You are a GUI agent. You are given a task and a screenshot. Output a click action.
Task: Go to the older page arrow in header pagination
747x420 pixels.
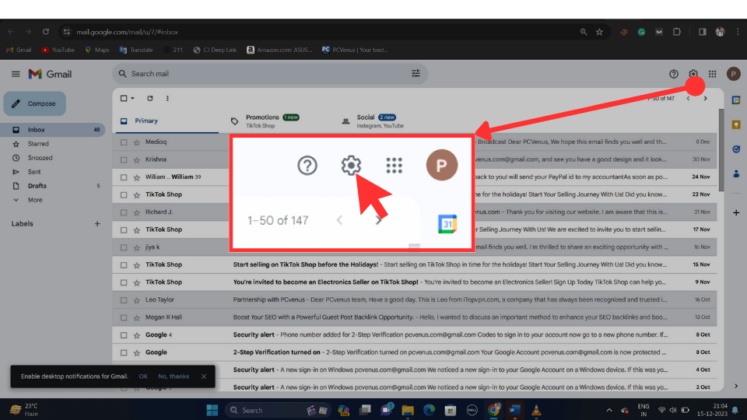click(x=706, y=99)
